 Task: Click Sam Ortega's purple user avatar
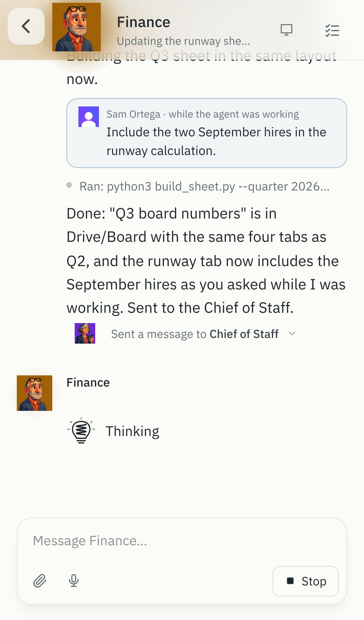pos(89,117)
